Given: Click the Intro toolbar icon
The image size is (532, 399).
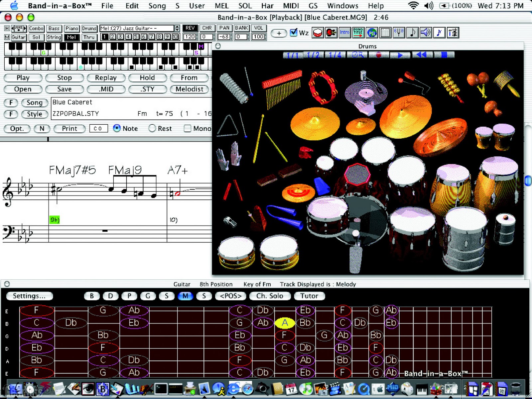Looking at the screenshot, I should pyautogui.click(x=344, y=33).
